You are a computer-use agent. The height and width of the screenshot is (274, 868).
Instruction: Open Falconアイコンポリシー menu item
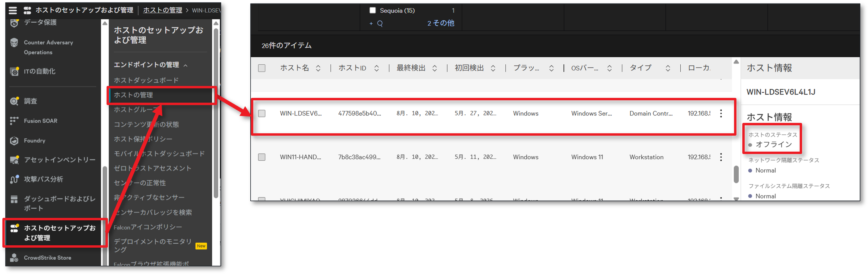click(148, 227)
